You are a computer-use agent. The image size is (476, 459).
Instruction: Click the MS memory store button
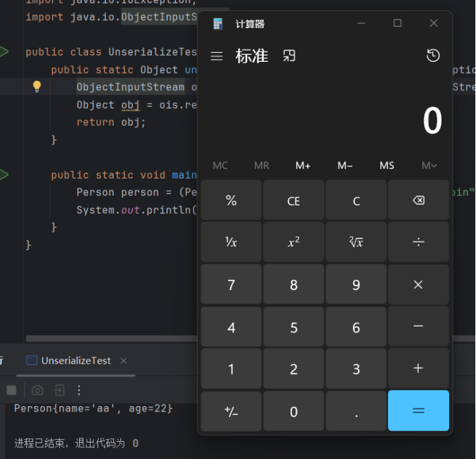[387, 166]
